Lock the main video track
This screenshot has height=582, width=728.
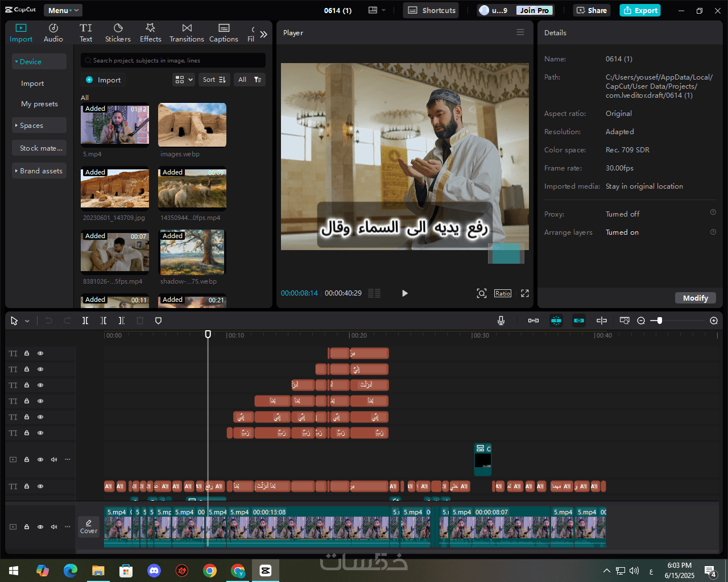(27, 527)
